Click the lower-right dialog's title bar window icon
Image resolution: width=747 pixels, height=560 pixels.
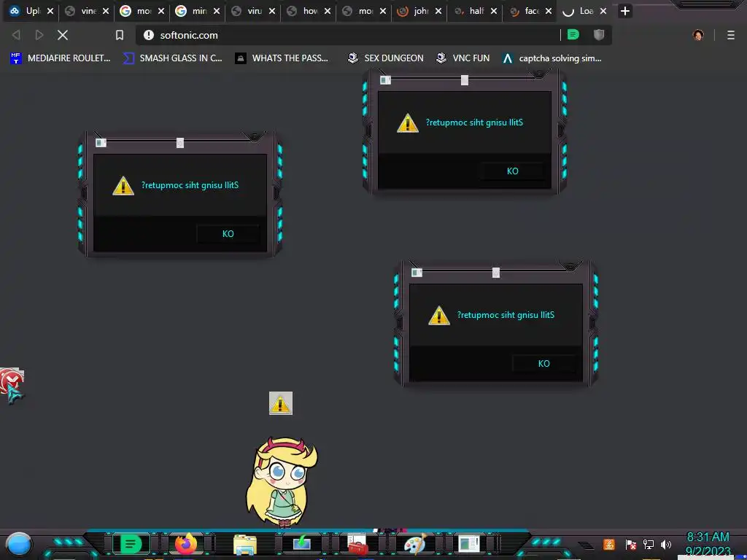417,272
